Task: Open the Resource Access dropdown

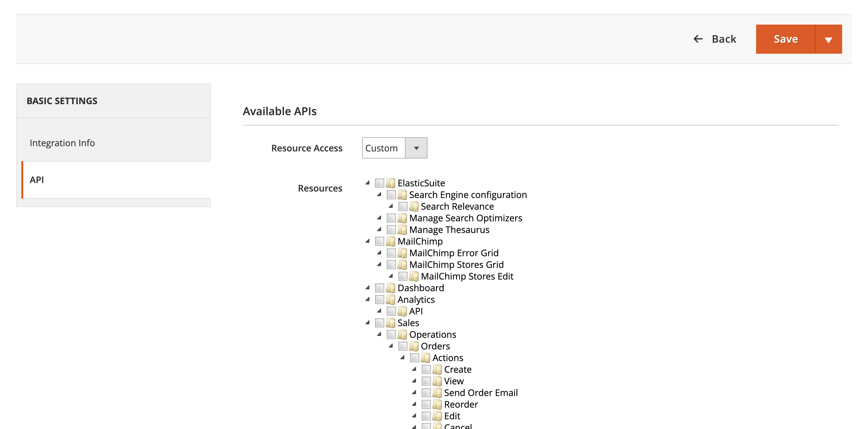Action: click(394, 148)
